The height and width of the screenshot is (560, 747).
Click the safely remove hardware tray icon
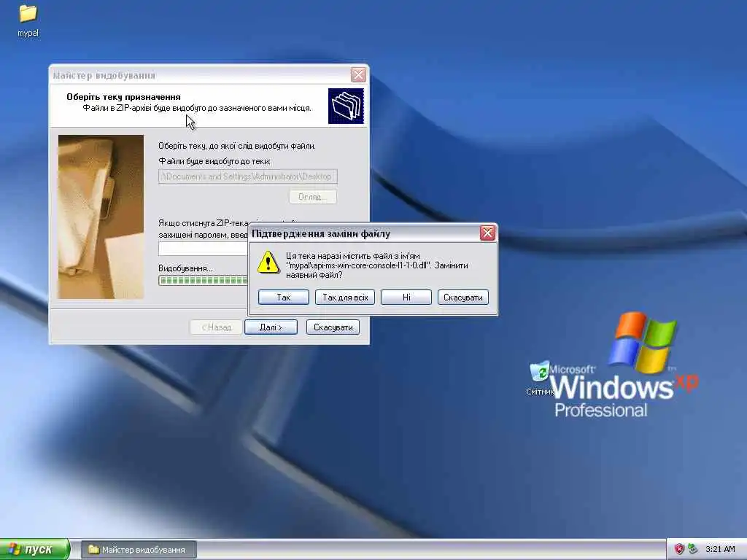693,549
